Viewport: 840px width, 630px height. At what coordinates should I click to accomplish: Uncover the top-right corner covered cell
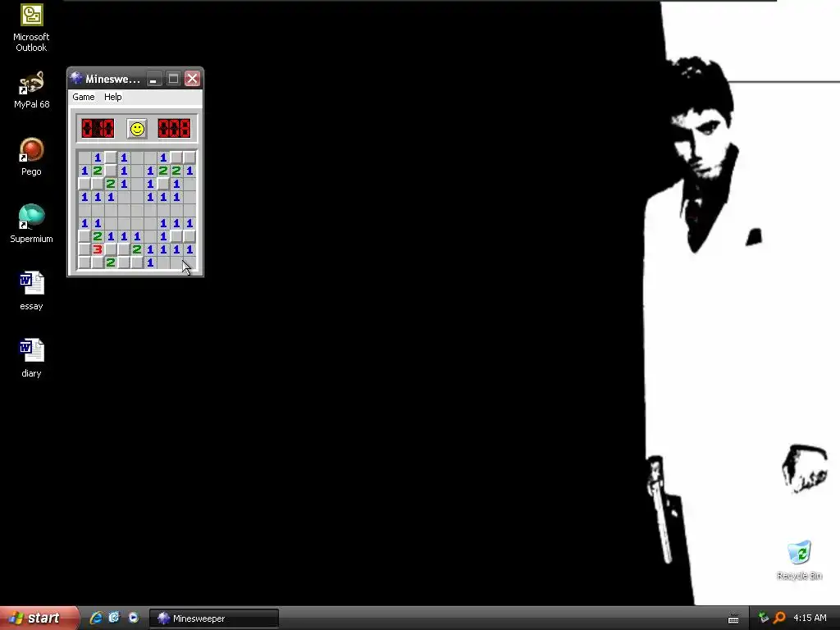pyautogui.click(x=189, y=157)
